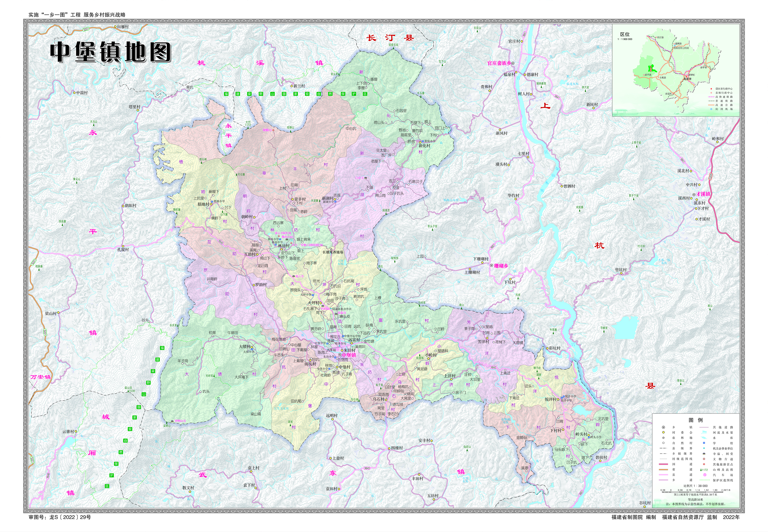Click the 田雁村 village label
The height and width of the screenshot is (532, 768).
(123, 27)
